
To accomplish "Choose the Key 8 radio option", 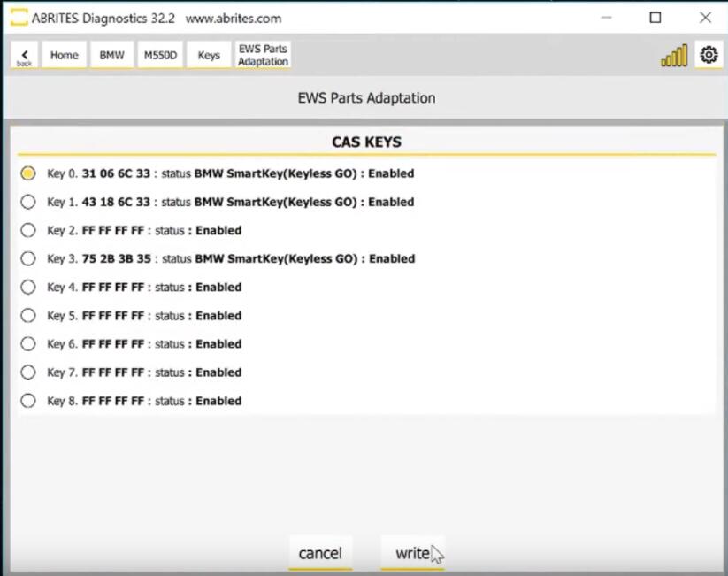I will (x=27, y=401).
